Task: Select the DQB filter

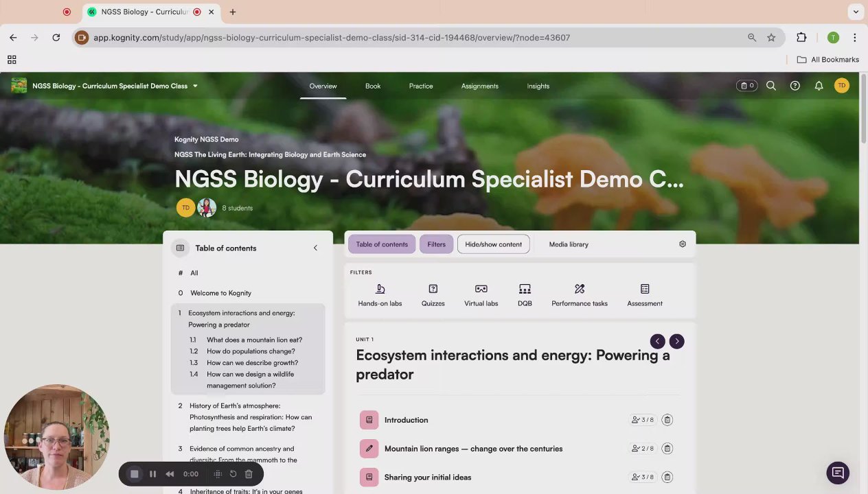Action: (x=525, y=296)
